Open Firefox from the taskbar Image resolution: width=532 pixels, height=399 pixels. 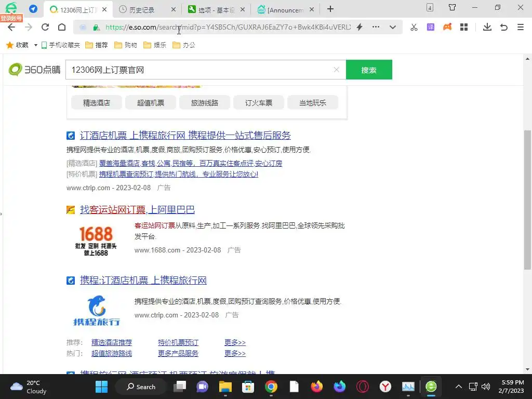tap(316, 387)
